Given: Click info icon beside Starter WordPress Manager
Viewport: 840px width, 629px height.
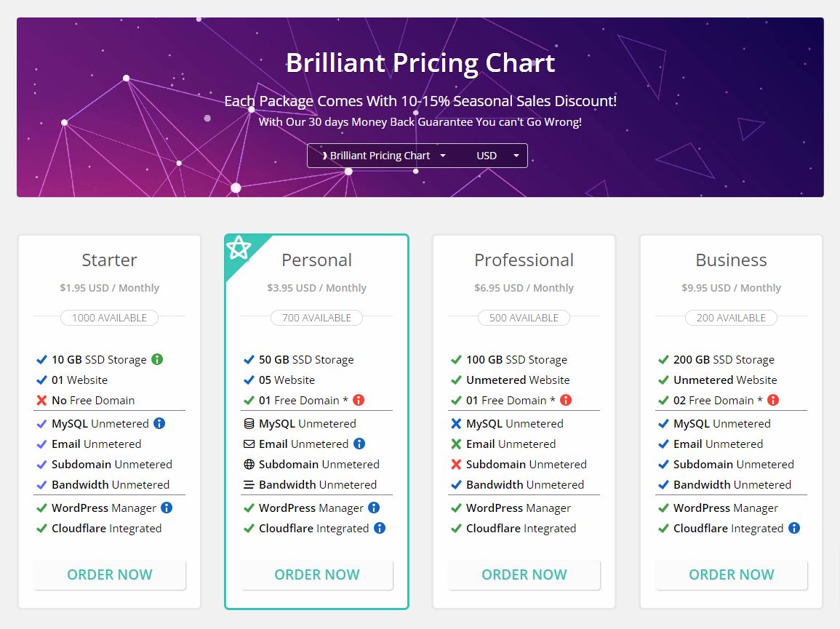Looking at the screenshot, I should point(167,508).
